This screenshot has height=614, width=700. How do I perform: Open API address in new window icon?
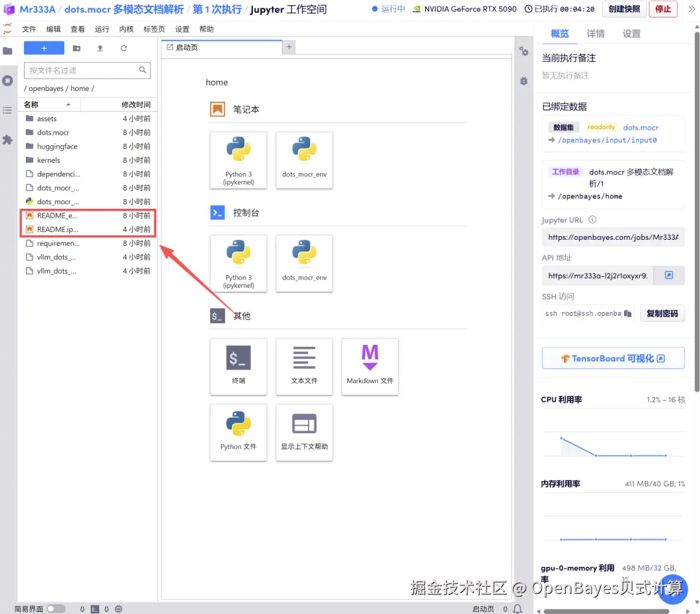(x=669, y=275)
